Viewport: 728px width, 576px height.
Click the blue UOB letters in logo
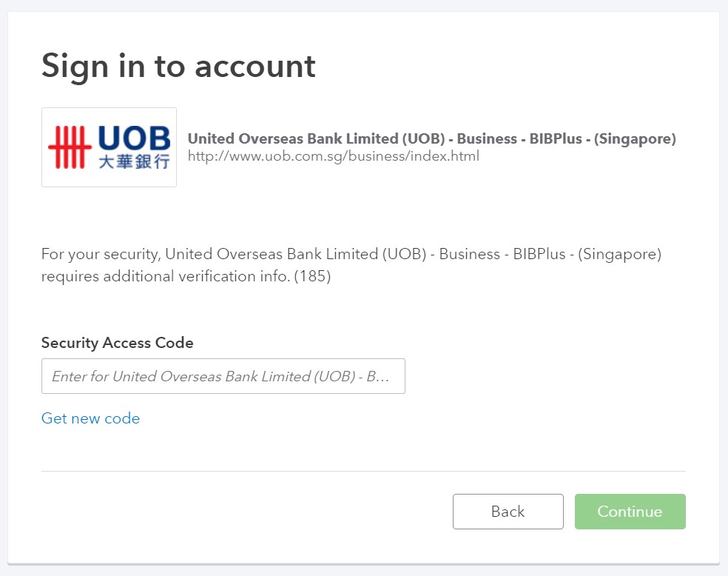135,138
